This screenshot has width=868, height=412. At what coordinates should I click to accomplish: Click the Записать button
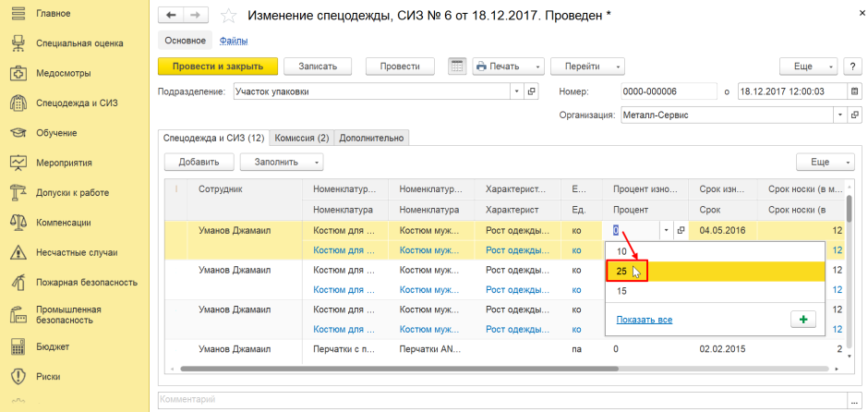tap(318, 67)
